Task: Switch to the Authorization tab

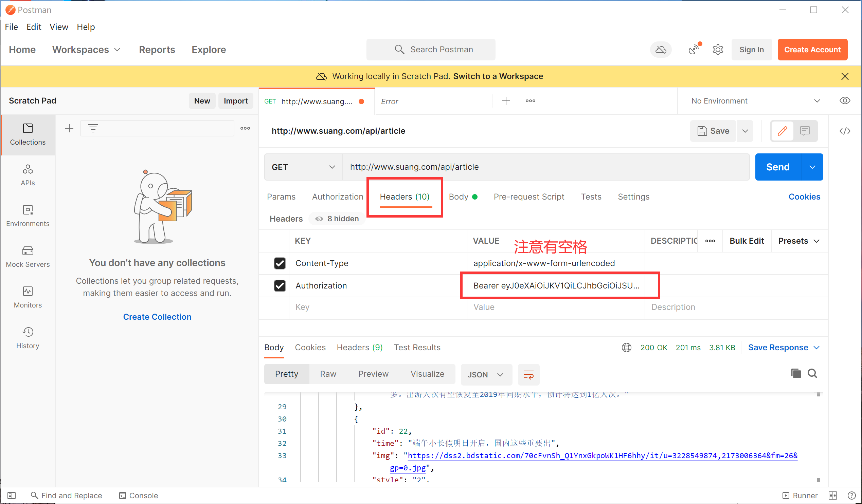Action: [x=337, y=197]
